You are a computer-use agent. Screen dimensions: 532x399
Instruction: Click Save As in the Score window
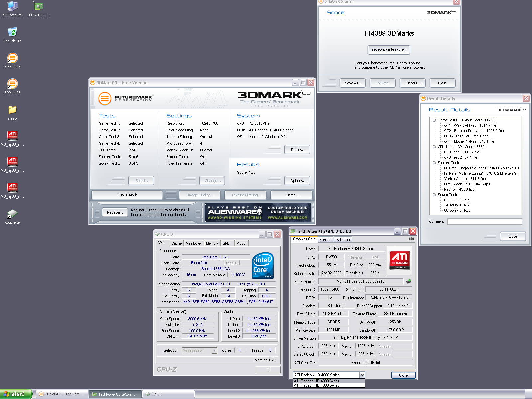pyautogui.click(x=353, y=83)
